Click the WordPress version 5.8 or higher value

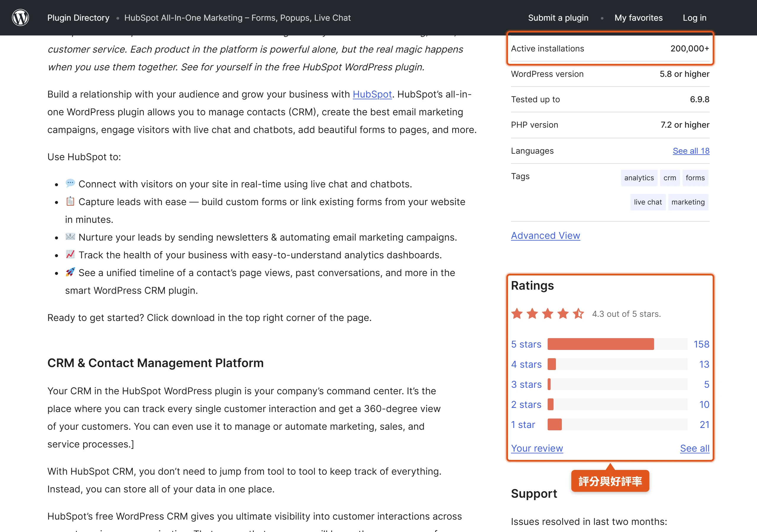684,74
